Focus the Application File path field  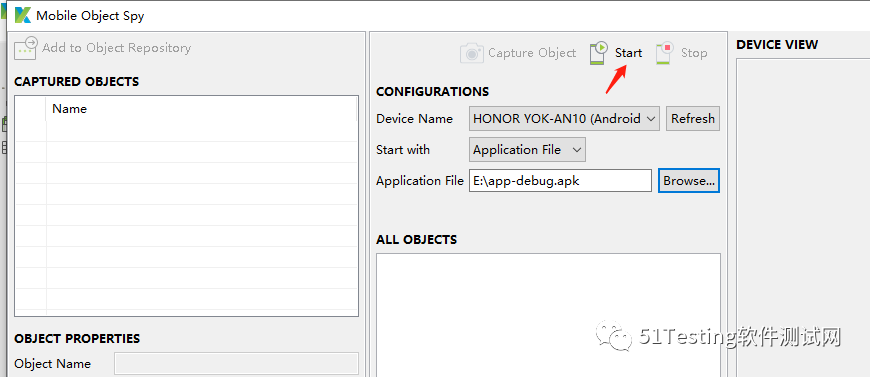tap(560, 180)
